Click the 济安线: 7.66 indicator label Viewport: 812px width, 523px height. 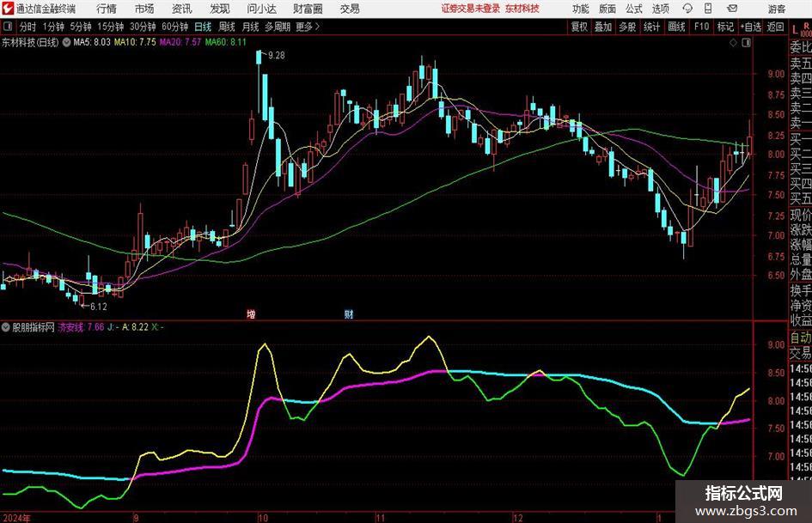pos(81,327)
